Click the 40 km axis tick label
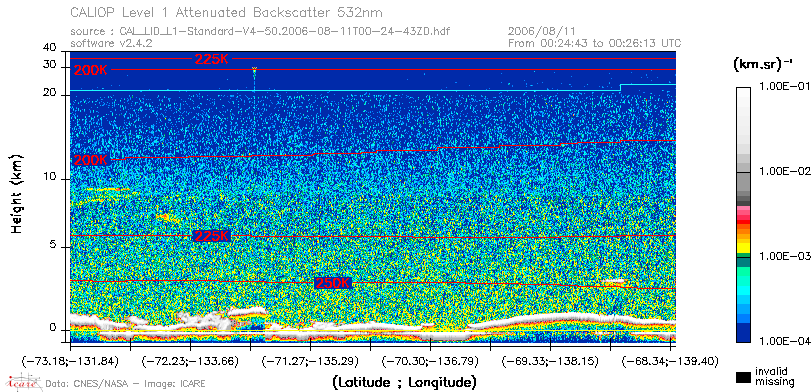The height and width of the screenshot is (392, 811). point(50,48)
